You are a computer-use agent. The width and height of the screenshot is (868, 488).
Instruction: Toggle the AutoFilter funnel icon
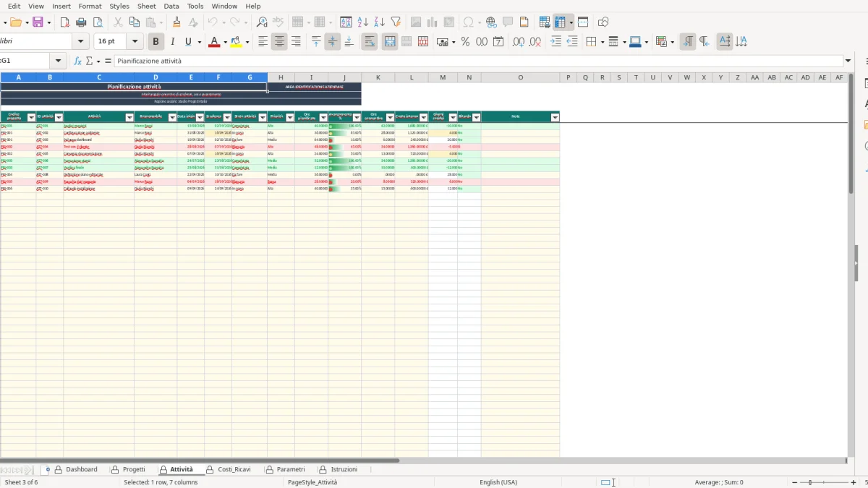[x=396, y=22]
